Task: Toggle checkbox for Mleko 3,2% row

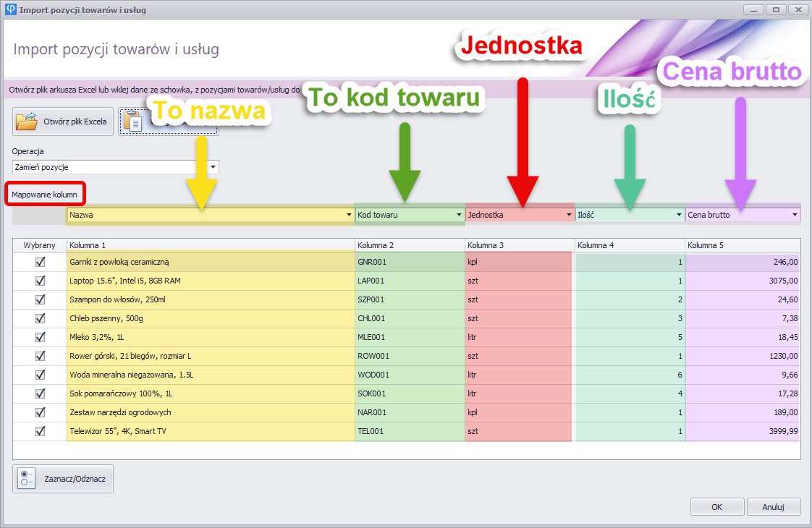Action: (x=40, y=337)
